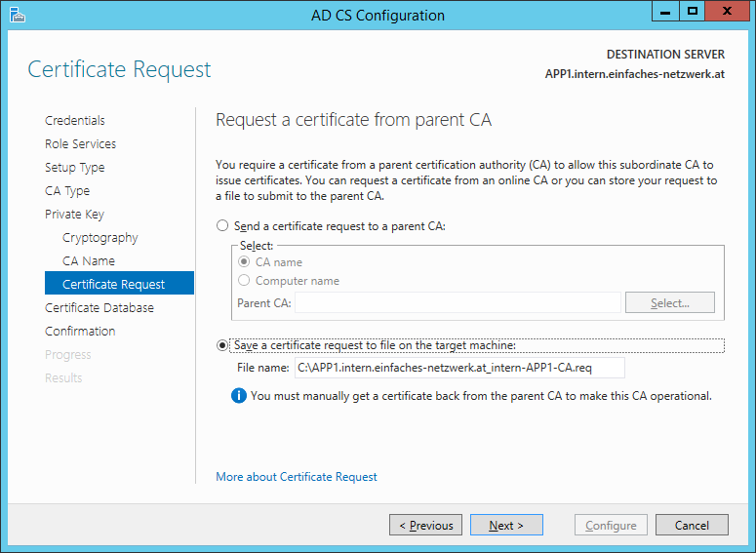Choose the Computer name radio button

tap(244, 281)
